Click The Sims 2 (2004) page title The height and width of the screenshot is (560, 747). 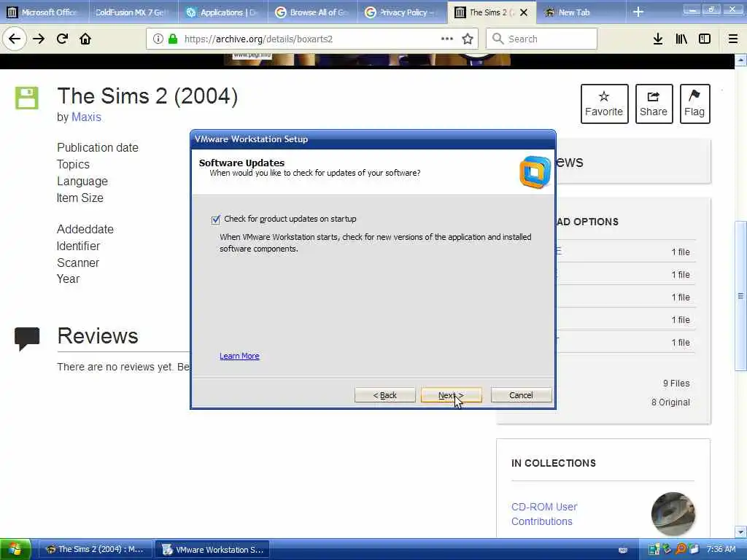(x=147, y=96)
